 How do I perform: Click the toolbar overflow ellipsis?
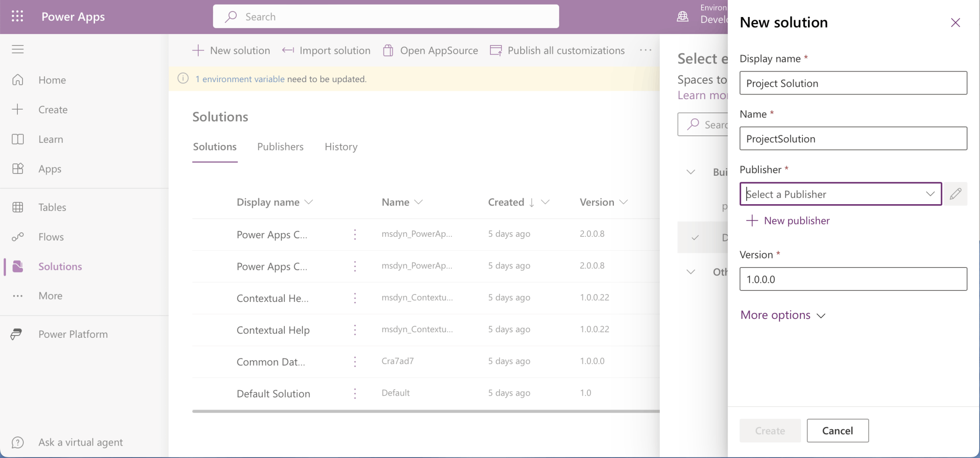pos(645,50)
